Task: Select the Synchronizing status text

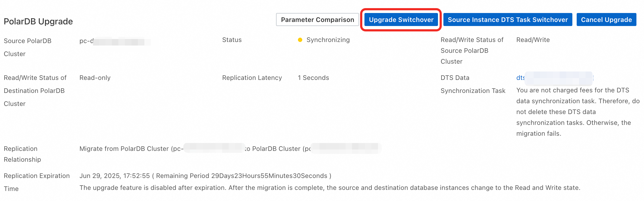Action: point(328,40)
